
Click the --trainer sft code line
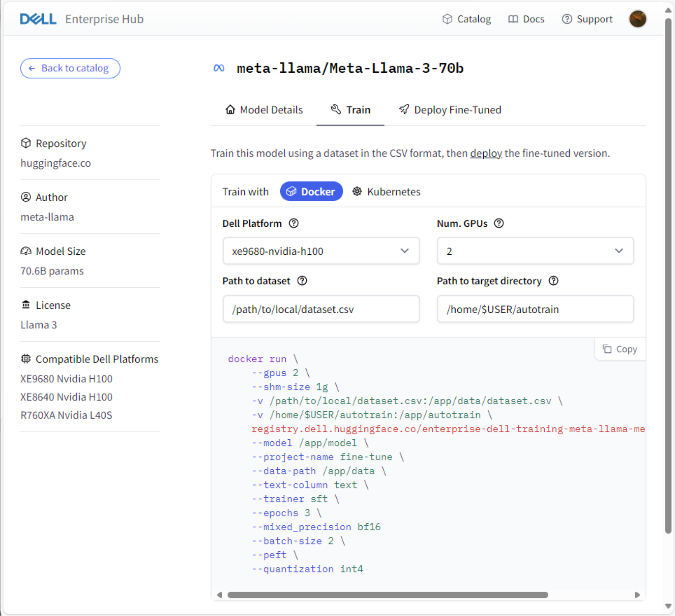pos(296,499)
